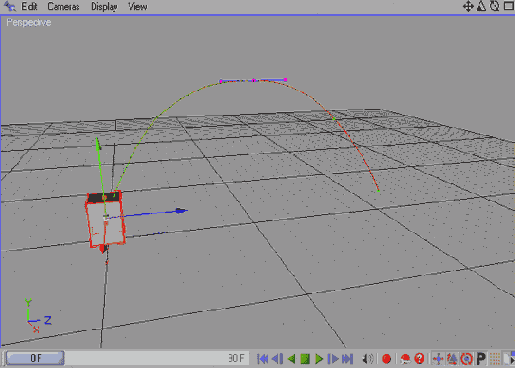Play animation forwards
This screenshot has width=515, height=368.
(x=319, y=359)
